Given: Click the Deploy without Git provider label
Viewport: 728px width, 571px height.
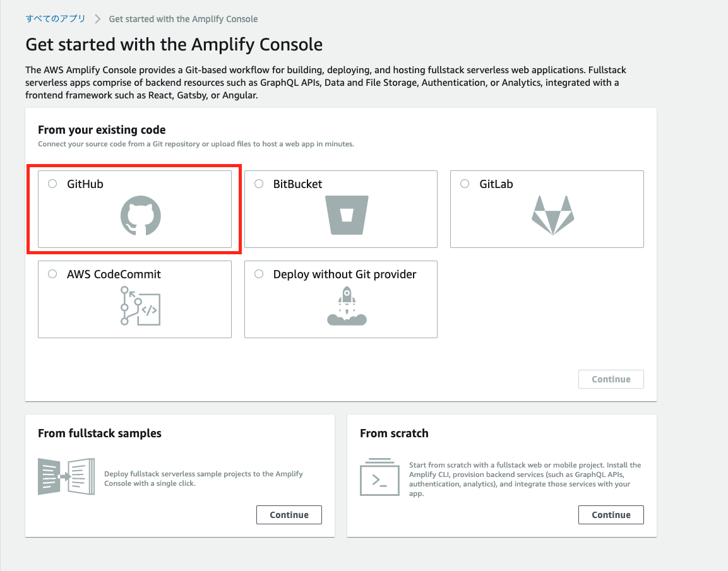Looking at the screenshot, I should [x=345, y=274].
